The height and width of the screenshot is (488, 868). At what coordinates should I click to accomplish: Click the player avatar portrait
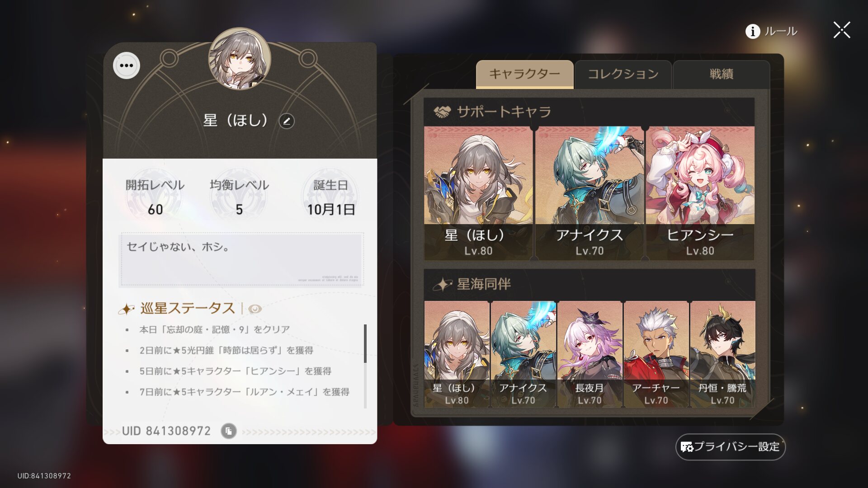pyautogui.click(x=240, y=59)
